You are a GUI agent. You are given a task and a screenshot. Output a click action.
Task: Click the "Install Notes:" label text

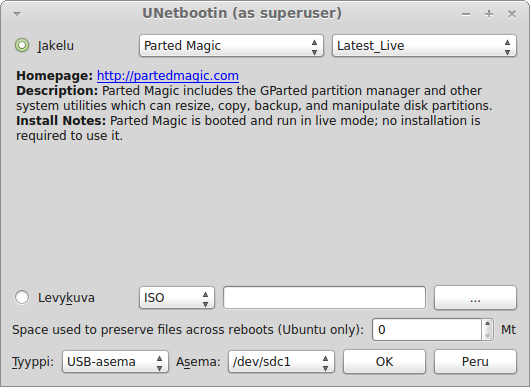61,121
